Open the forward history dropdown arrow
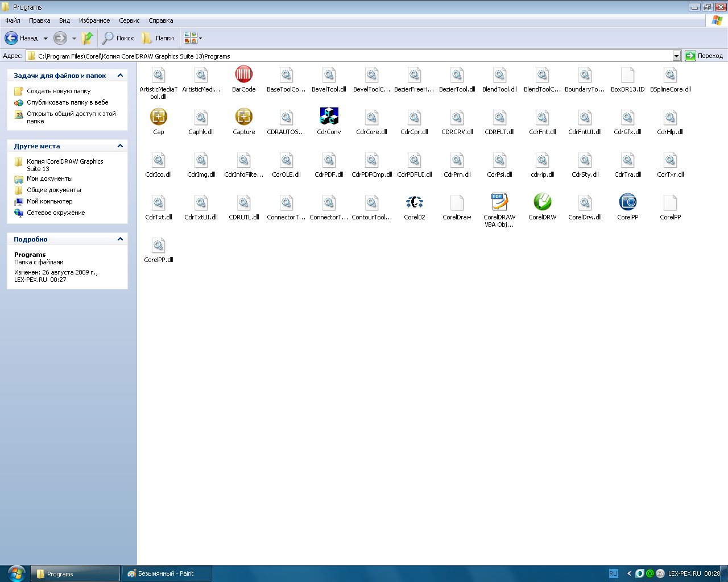 (x=74, y=39)
